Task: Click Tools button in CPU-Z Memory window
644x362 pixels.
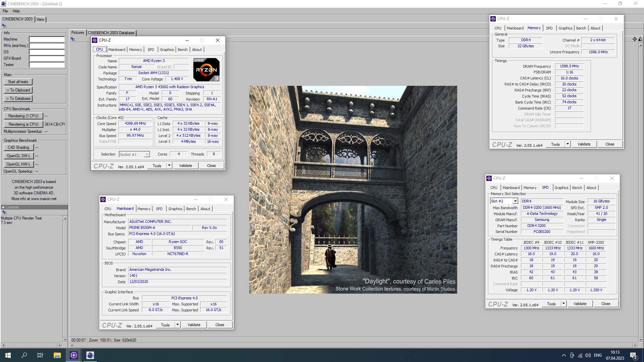Action: pos(555,144)
